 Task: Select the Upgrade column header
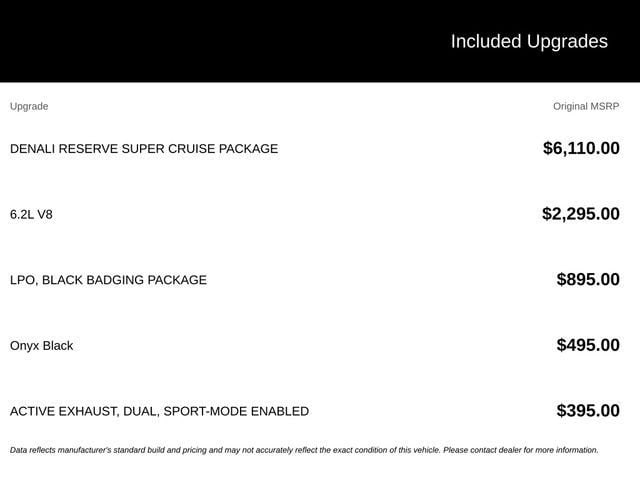[x=29, y=107]
